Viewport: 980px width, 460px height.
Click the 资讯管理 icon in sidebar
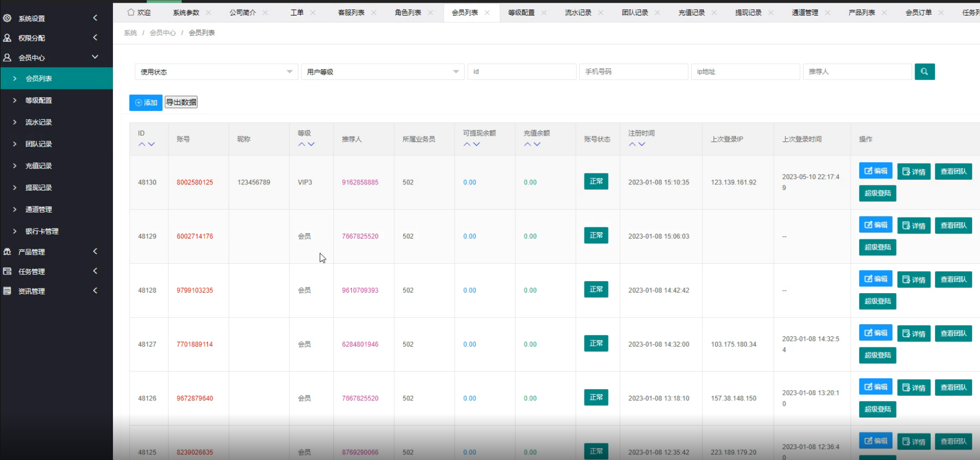7,291
